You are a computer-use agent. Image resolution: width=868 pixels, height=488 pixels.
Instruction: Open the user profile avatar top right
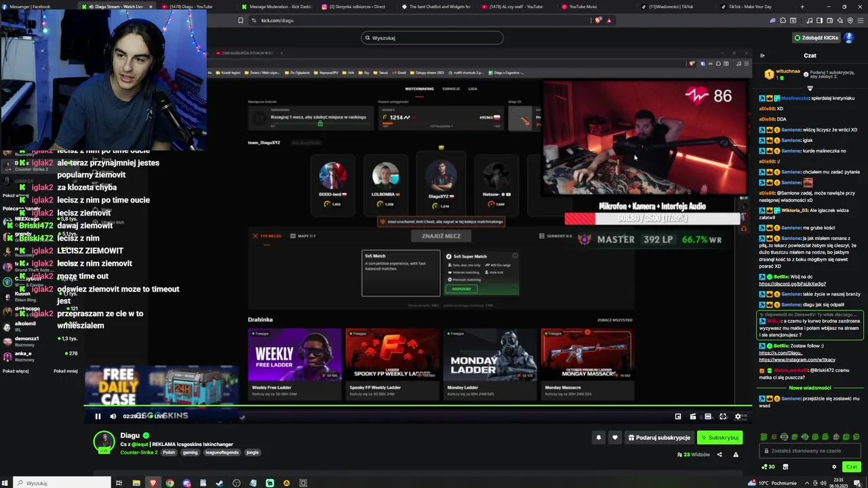pyautogui.click(x=849, y=38)
